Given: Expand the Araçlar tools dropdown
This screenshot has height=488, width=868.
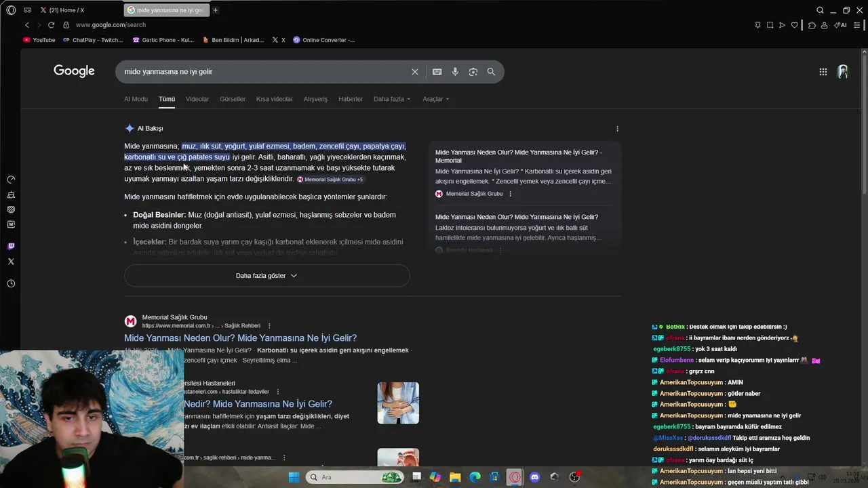Looking at the screenshot, I should 436,99.
